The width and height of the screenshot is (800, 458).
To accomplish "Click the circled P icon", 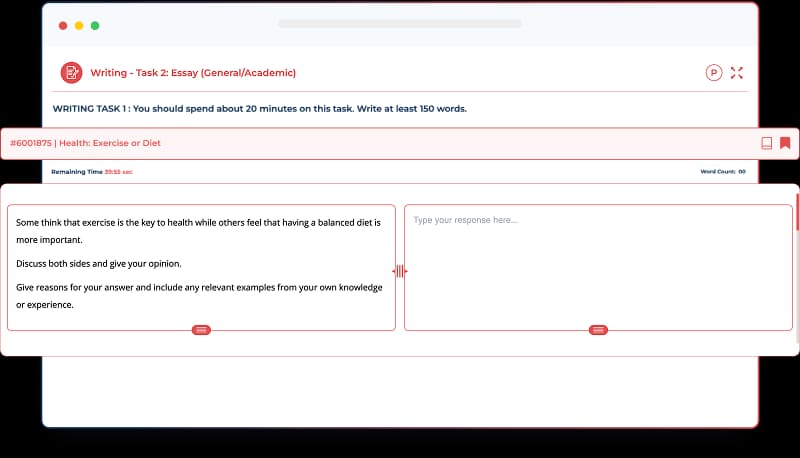I will [x=713, y=72].
